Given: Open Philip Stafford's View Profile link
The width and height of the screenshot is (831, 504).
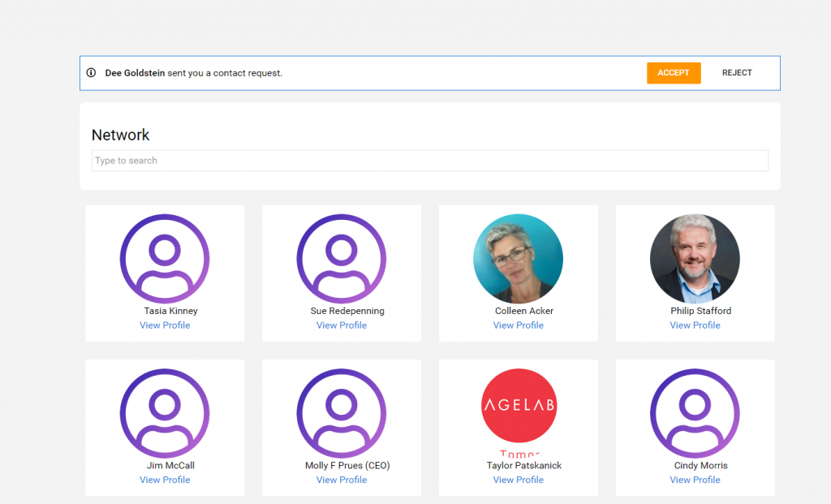Looking at the screenshot, I should coord(695,325).
